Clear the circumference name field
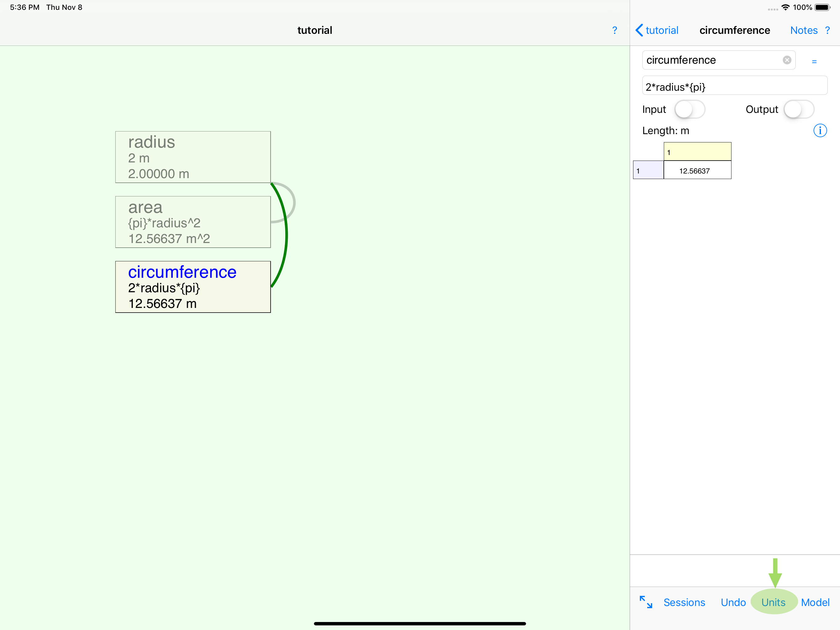Screen dimensions: 840x630 (x=787, y=60)
